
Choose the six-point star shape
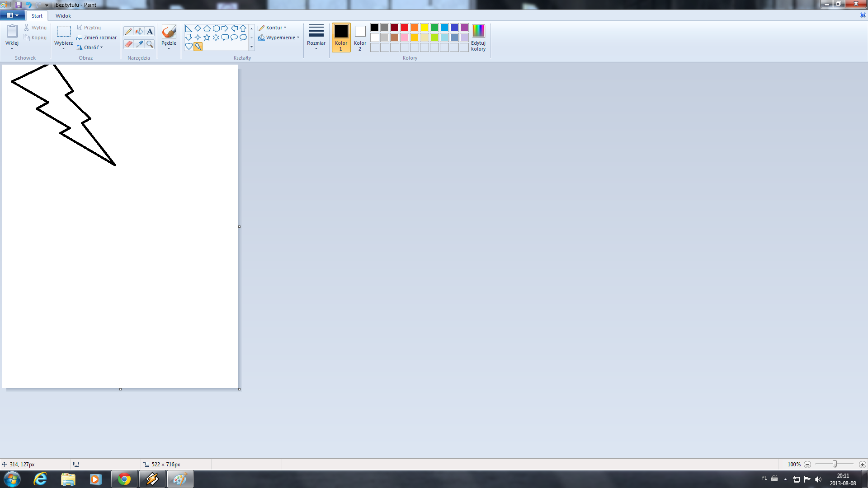pyautogui.click(x=216, y=38)
